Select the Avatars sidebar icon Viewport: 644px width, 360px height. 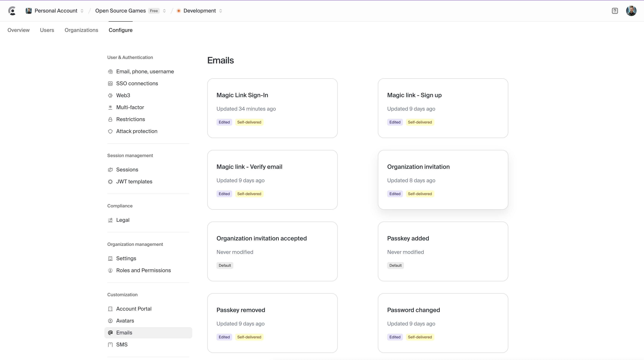pyautogui.click(x=111, y=320)
